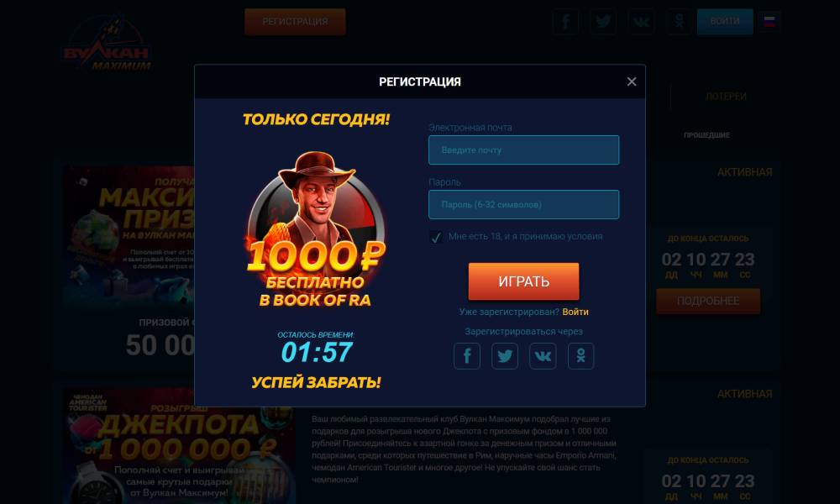Click the header РЕГИСТРАЦИЯ button

click(x=295, y=22)
